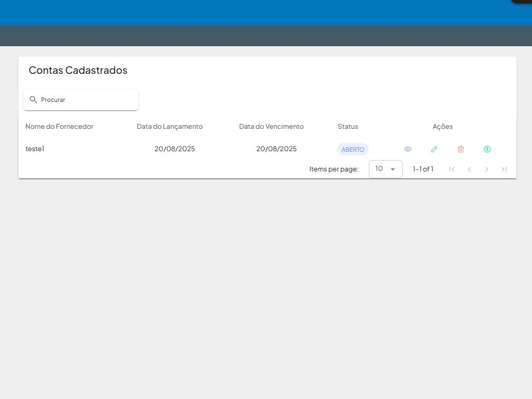
Task: Click the Contas Cadastrados title
Action: tap(78, 70)
